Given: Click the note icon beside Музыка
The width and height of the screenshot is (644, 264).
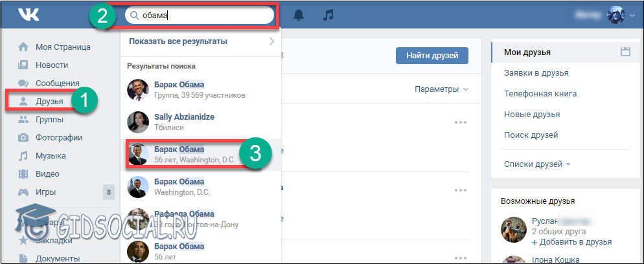Looking at the screenshot, I should [23, 156].
